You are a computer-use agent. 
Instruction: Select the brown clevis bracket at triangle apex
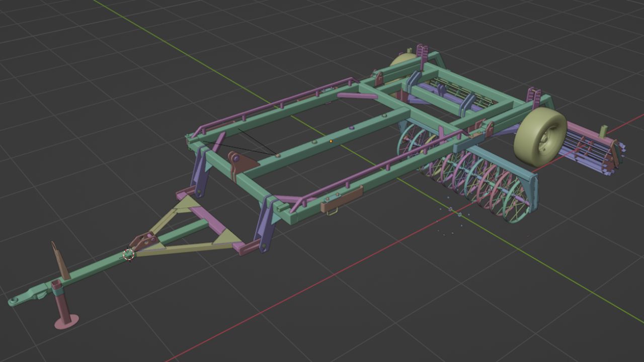(145, 241)
